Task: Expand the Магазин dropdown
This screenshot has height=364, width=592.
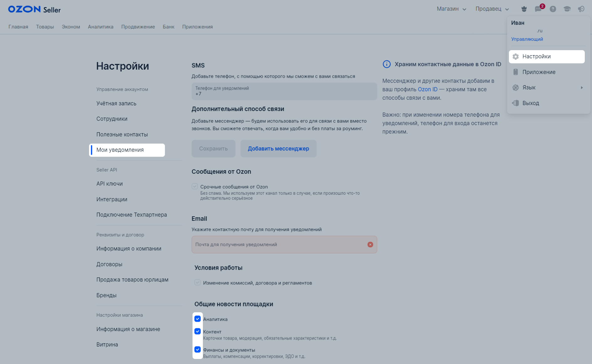Action: point(452,9)
